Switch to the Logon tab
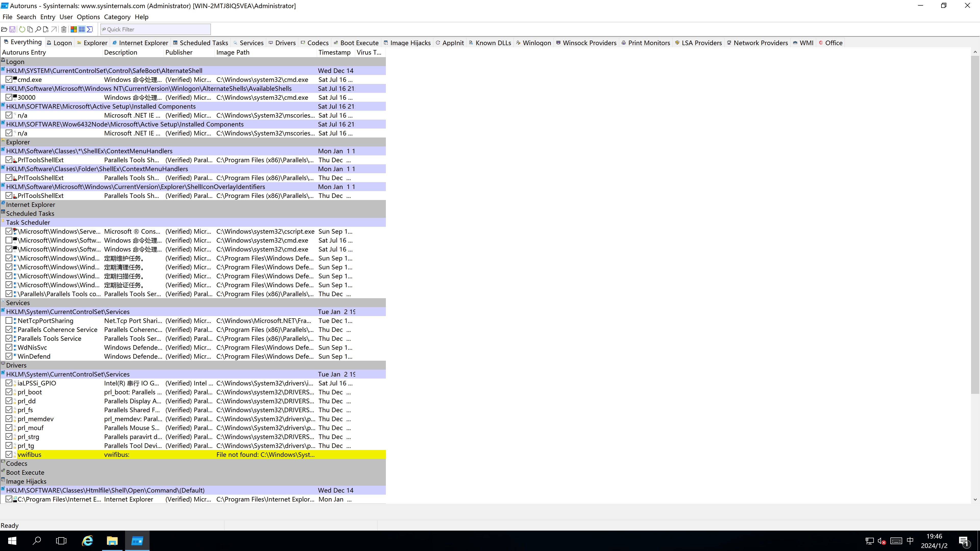 pos(59,43)
